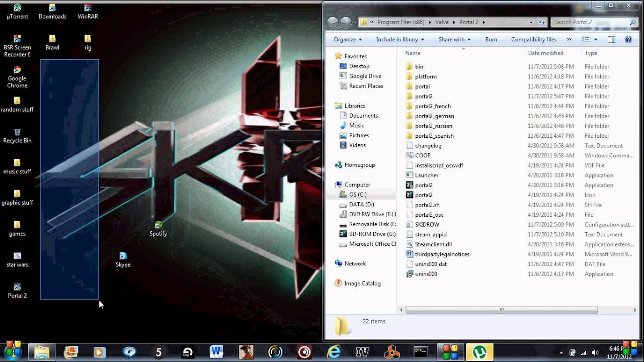
Task: Open the Include in library dropdown
Action: (x=400, y=39)
